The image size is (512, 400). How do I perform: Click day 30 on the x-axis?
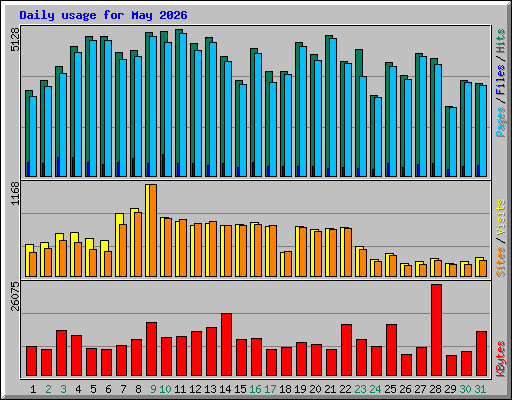click(x=465, y=389)
